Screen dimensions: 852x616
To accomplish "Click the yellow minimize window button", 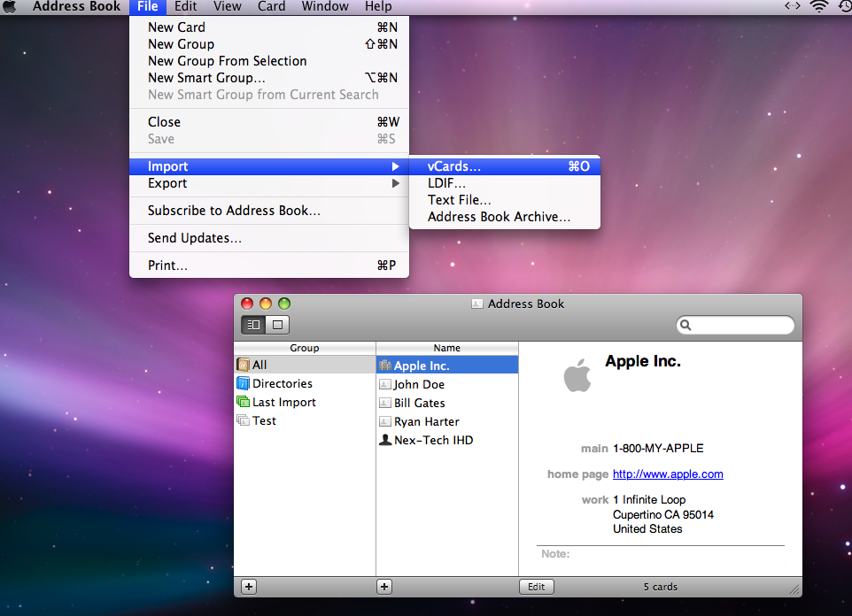I will pyautogui.click(x=266, y=304).
